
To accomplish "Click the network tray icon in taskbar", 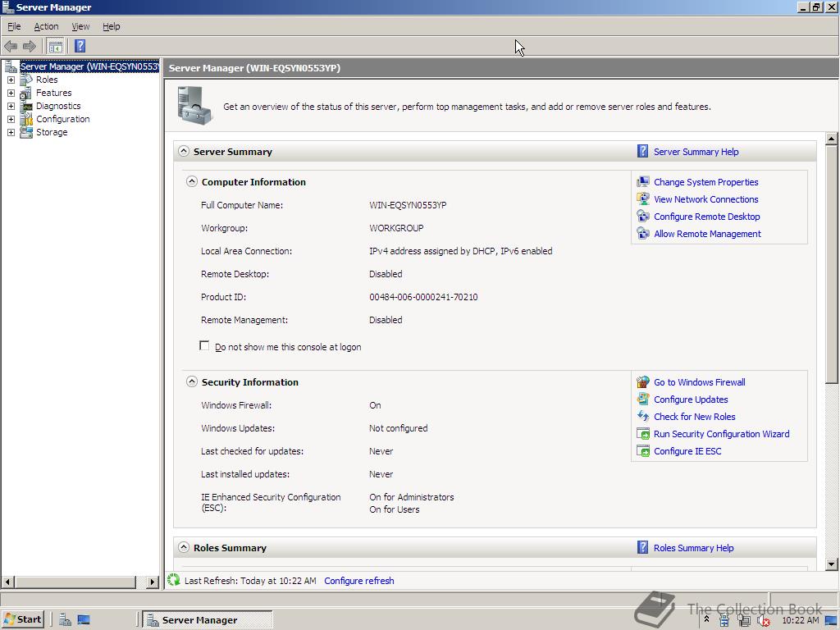I will [x=743, y=620].
